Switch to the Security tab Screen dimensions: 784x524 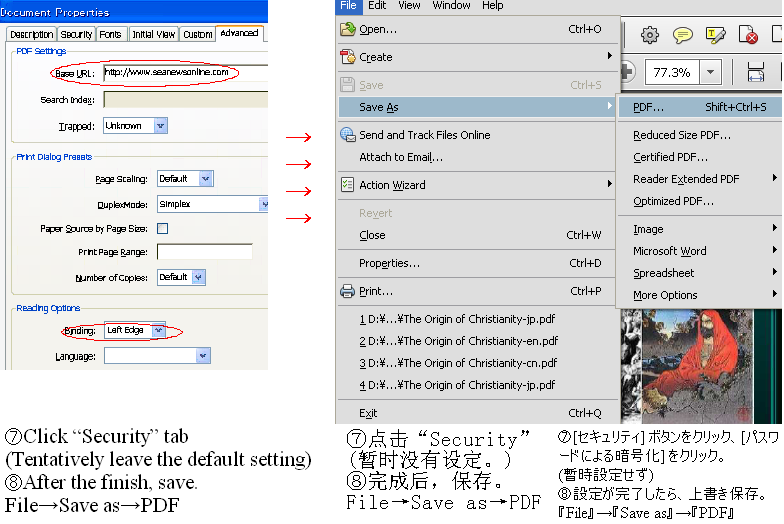tap(77, 34)
